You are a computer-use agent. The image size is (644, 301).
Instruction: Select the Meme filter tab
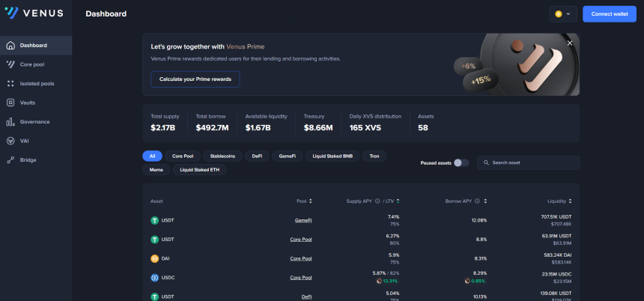click(x=156, y=170)
